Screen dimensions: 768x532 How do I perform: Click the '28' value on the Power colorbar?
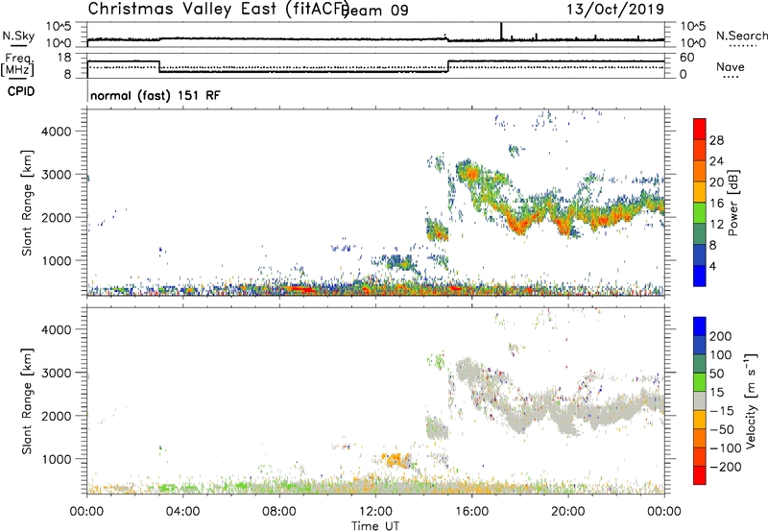tap(716, 140)
